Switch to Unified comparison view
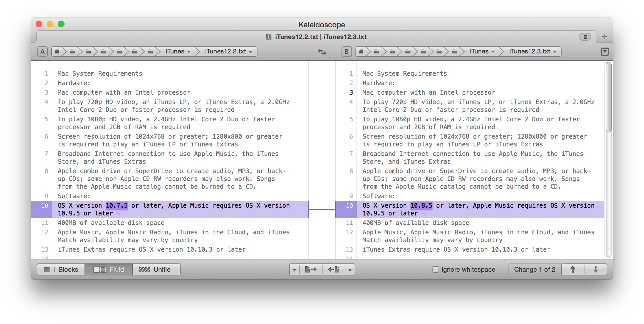This screenshot has height=324, width=644. [x=156, y=269]
